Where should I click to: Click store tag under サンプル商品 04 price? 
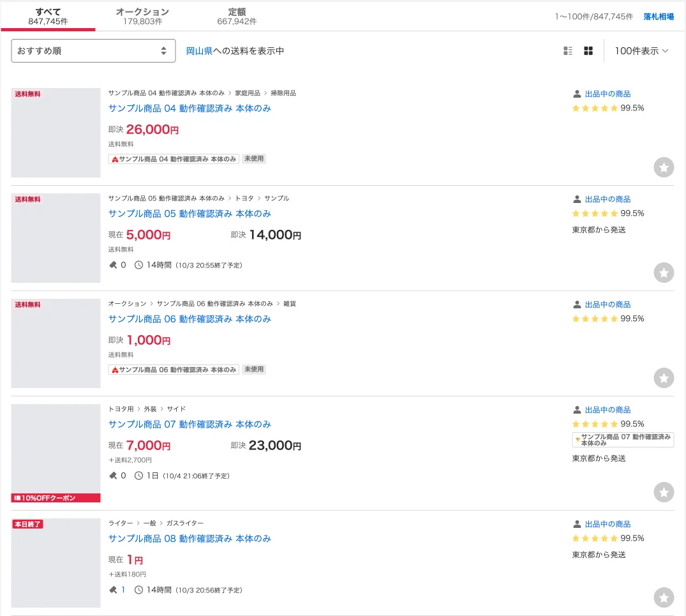[x=174, y=159]
